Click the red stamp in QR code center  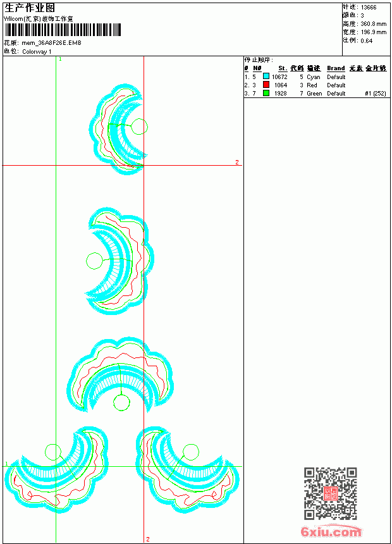tap(330, 493)
